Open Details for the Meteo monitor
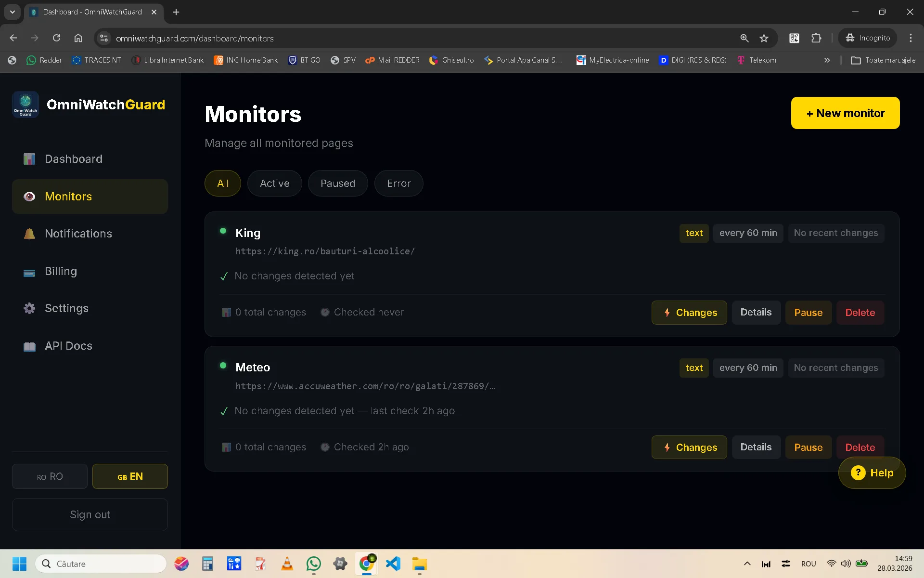 coord(756,447)
